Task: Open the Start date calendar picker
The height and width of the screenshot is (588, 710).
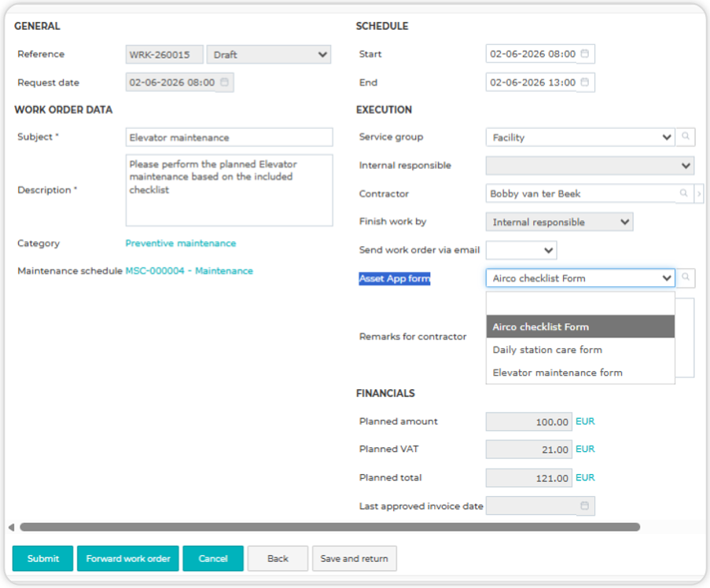Action: point(584,54)
